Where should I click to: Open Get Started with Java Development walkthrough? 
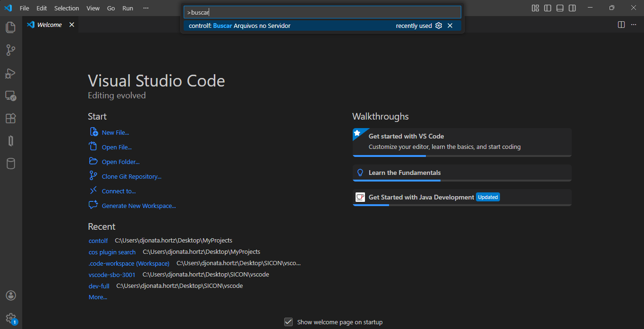(462, 198)
